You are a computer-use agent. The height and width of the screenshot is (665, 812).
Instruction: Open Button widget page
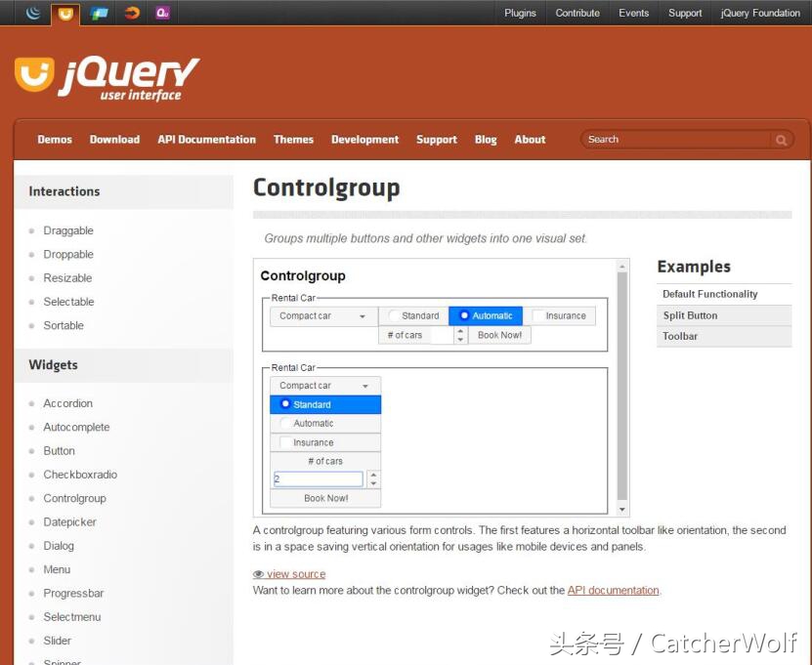pos(59,451)
